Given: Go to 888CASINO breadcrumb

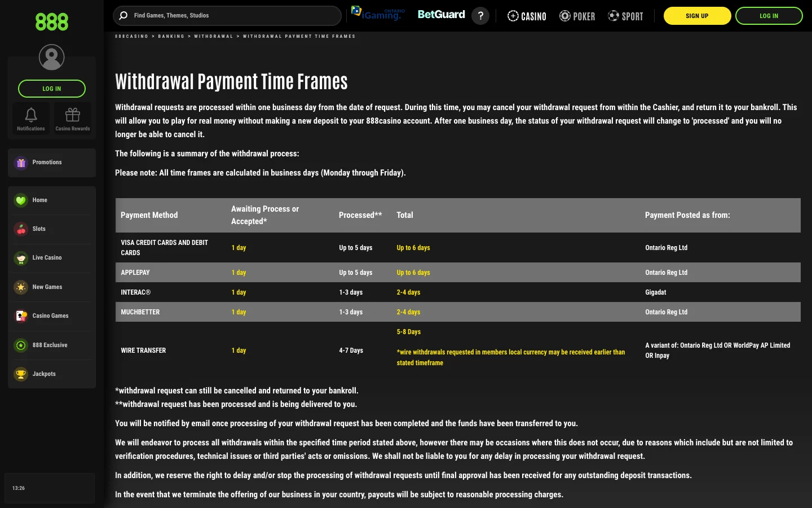Looking at the screenshot, I should pos(131,36).
